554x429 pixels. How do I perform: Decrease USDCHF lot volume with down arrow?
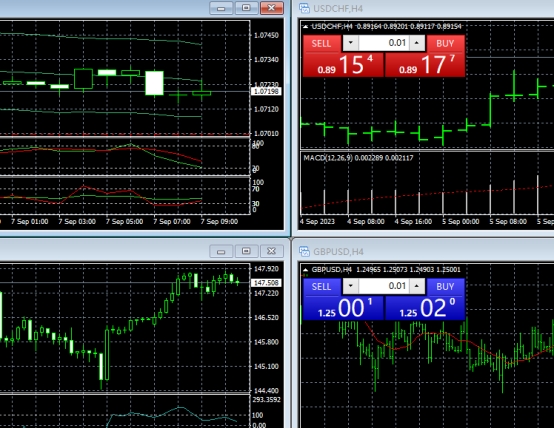(x=351, y=43)
